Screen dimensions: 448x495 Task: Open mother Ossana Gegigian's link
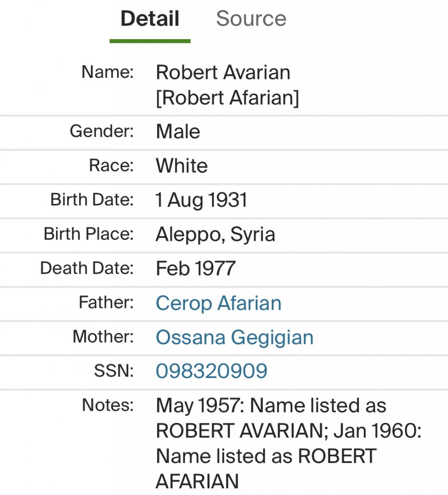tap(235, 337)
